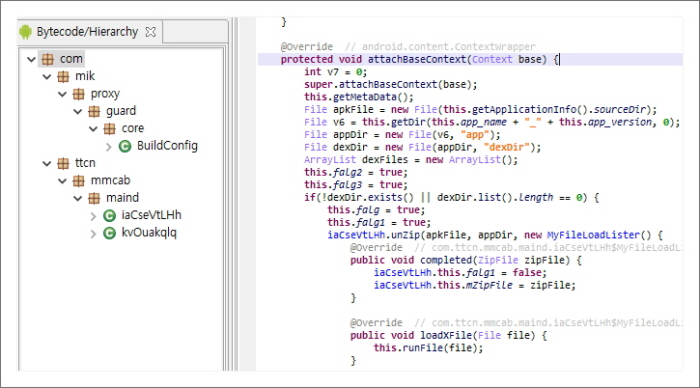
Task: Select the proxy package label
Action: [x=105, y=94]
